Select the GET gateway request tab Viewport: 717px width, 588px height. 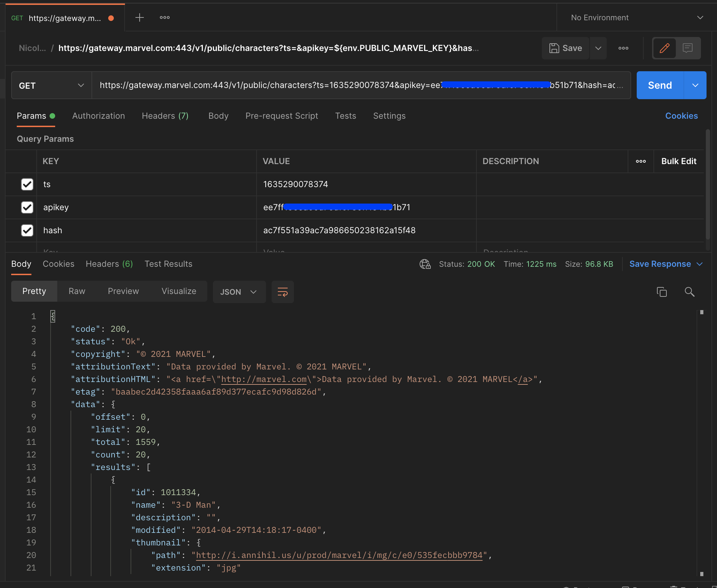(x=65, y=18)
